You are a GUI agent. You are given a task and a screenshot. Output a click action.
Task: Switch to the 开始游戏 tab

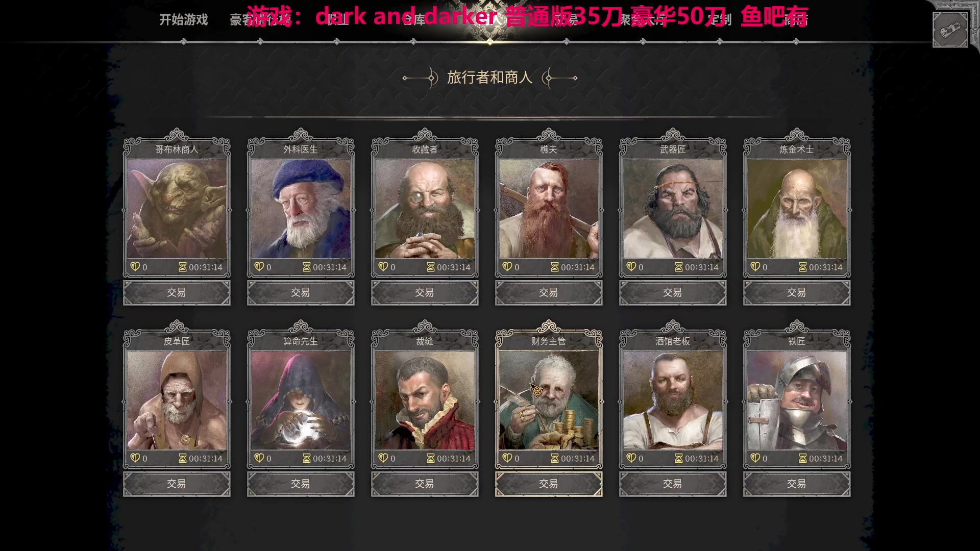point(183,20)
